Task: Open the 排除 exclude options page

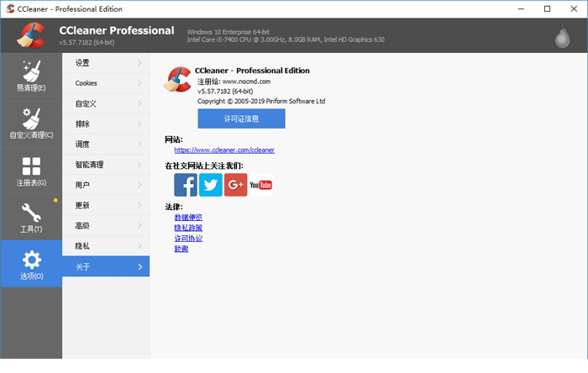Action: pyautogui.click(x=106, y=124)
